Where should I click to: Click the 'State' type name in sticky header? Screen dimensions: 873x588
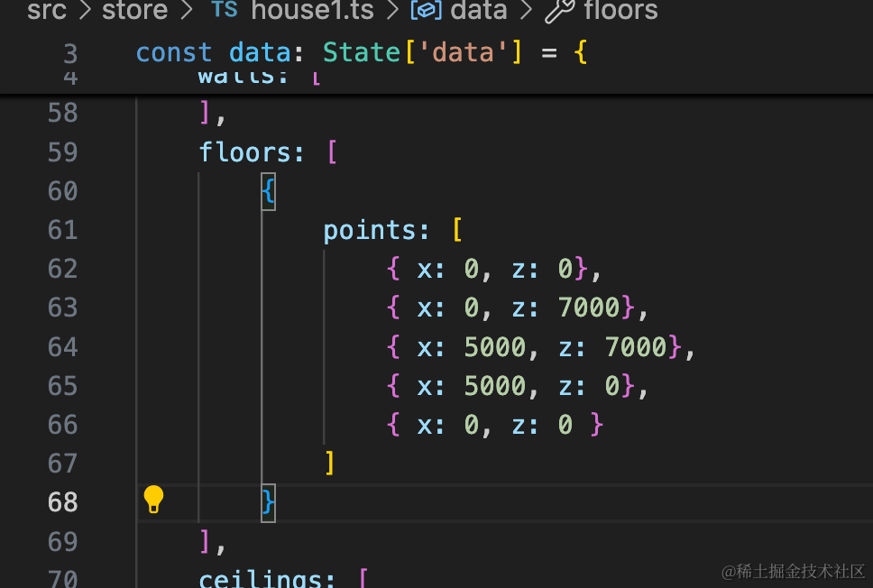pos(362,53)
